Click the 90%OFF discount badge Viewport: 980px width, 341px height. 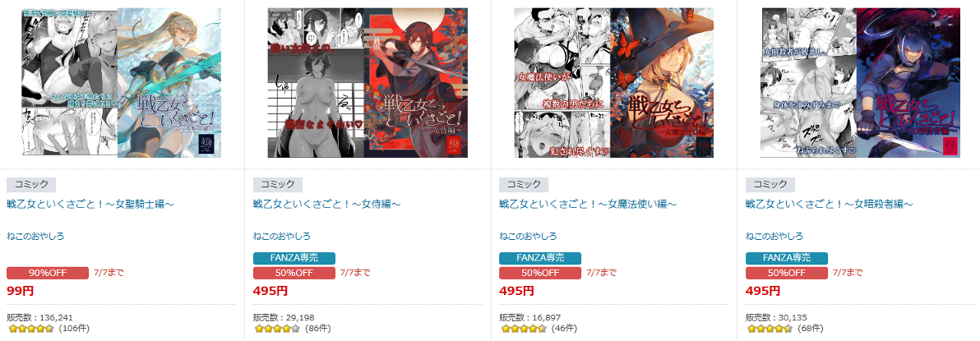pyautogui.click(x=48, y=273)
